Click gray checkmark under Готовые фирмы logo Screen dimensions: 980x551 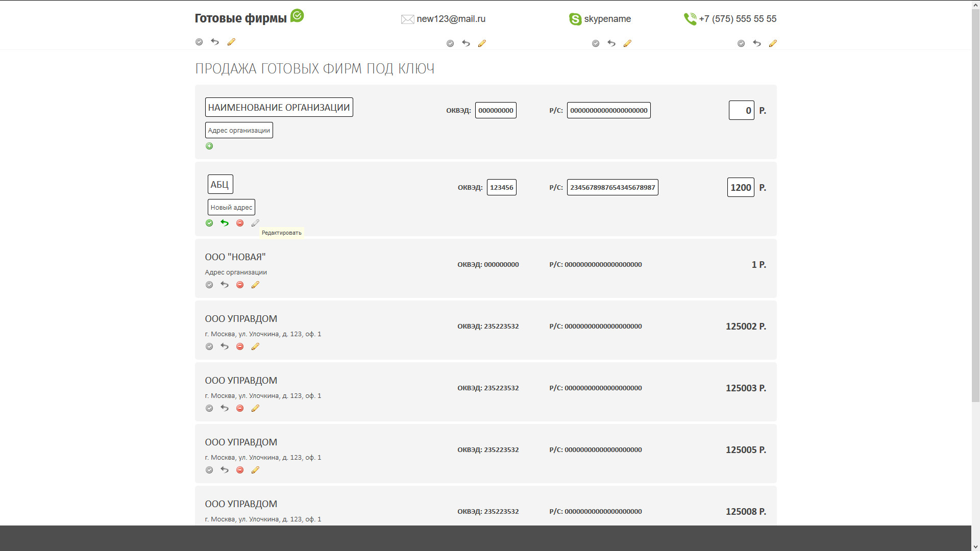click(x=199, y=42)
